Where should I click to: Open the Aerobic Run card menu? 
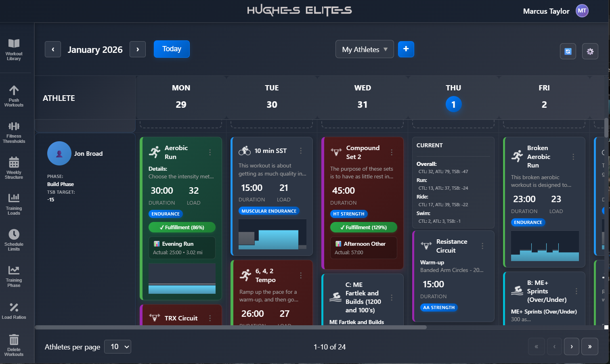click(x=210, y=152)
